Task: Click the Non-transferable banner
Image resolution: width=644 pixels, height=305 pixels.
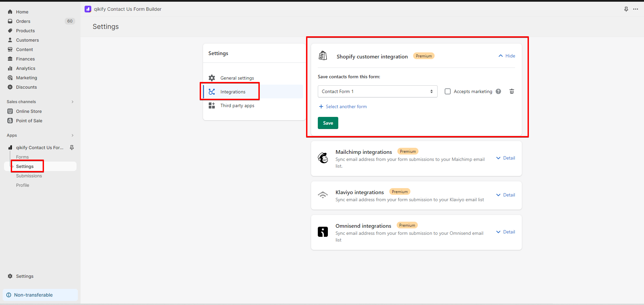Action: pyautogui.click(x=40, y=295)
